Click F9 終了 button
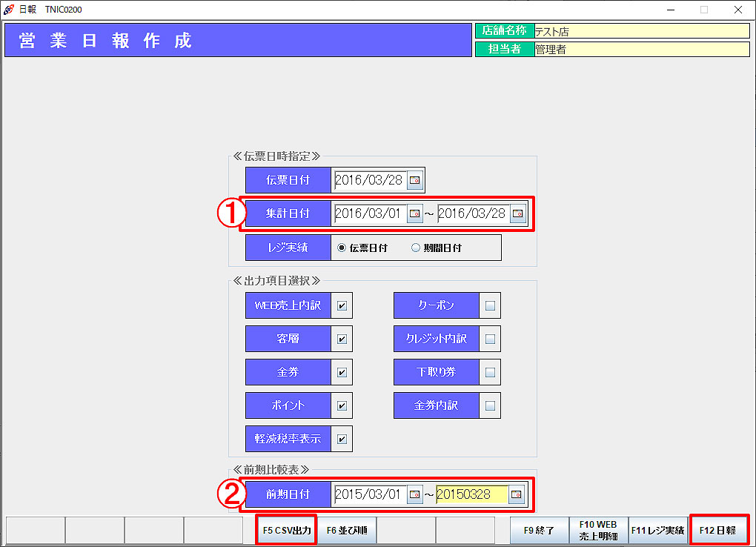The height and width of the screenshot is (547, 756). point(539,530)
